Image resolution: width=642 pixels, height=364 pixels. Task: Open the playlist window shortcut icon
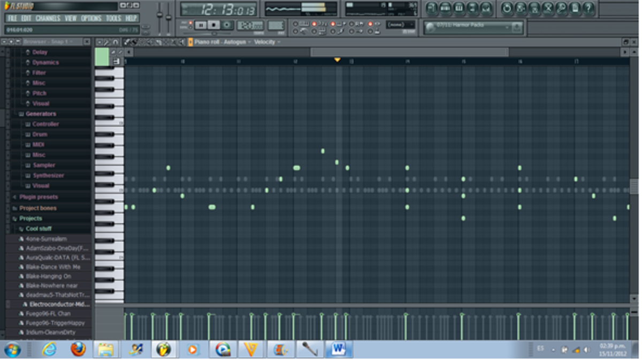[x=432, y=8]
